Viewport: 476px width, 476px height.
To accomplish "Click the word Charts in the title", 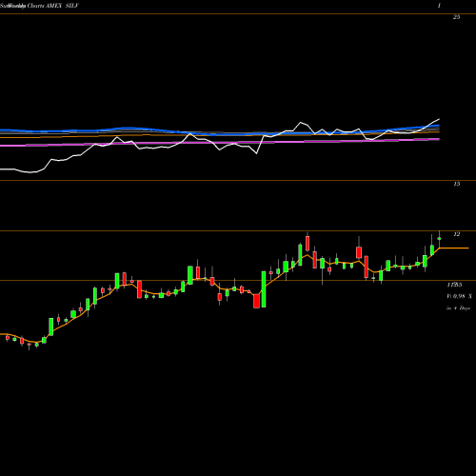I will pyautogui.click(x=35, y=6).
